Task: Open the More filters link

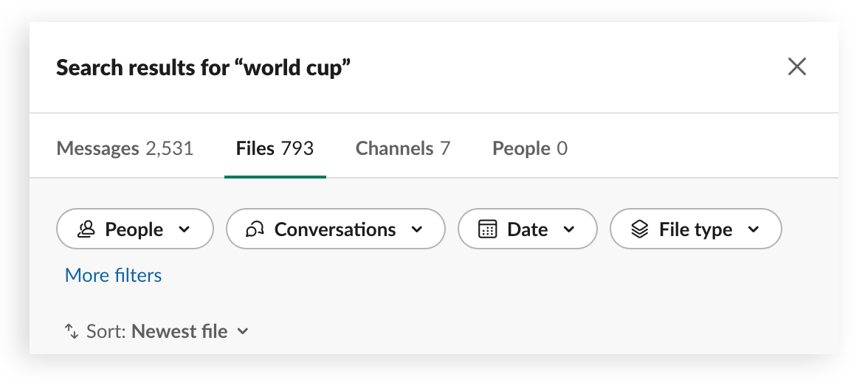Action: click(x=114, y=275)
